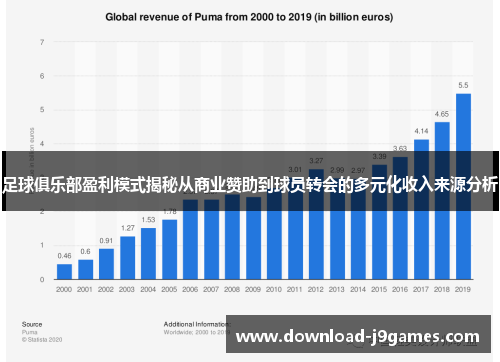The height and width of the screenshot is (362, 500).
Task: Click the 2012 x-axis year label
Action: [x=316, y=289]
